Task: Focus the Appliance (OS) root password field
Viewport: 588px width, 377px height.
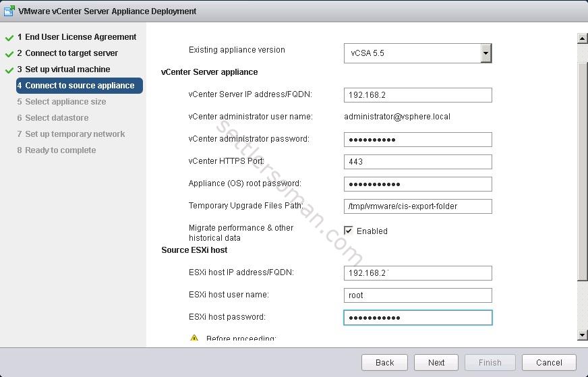Action: coord(418,184)
